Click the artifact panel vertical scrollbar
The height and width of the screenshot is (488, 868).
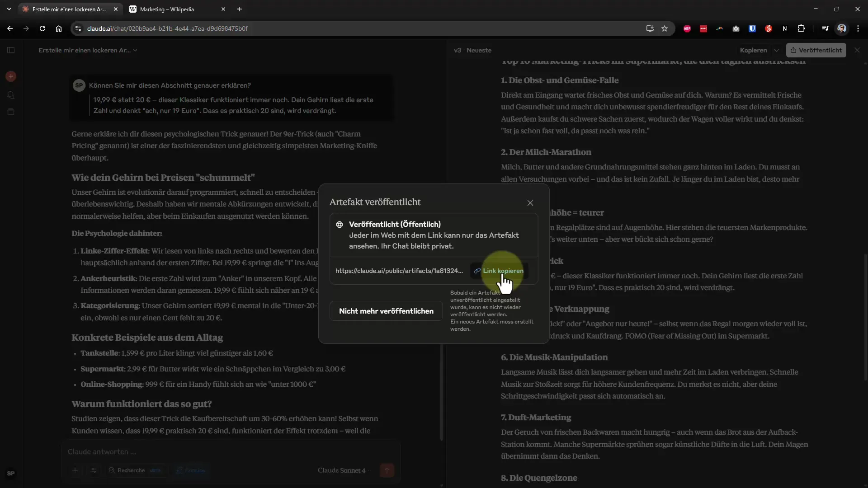(x=865, y=316)
